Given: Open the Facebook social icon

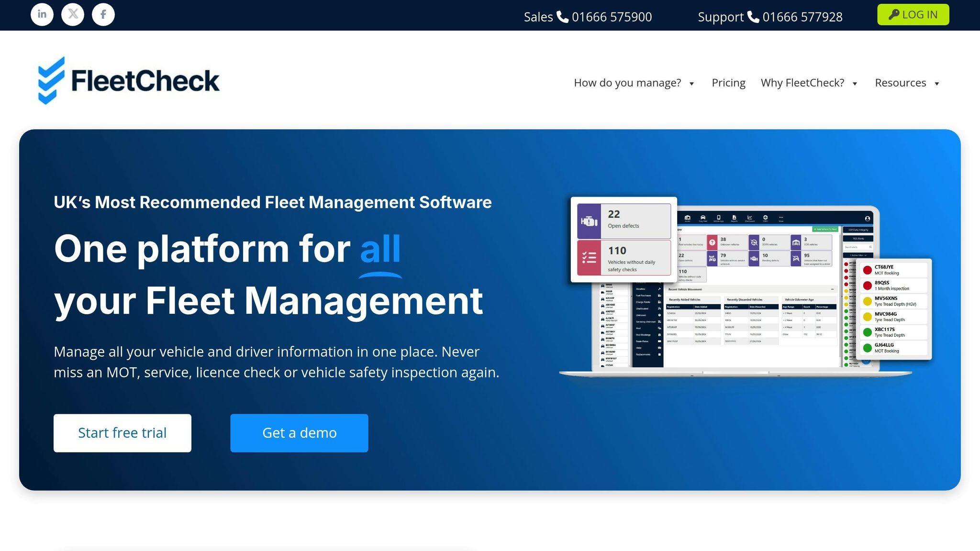Looking at the screenshot, I should pyautogui.click(x=103, y=14).
